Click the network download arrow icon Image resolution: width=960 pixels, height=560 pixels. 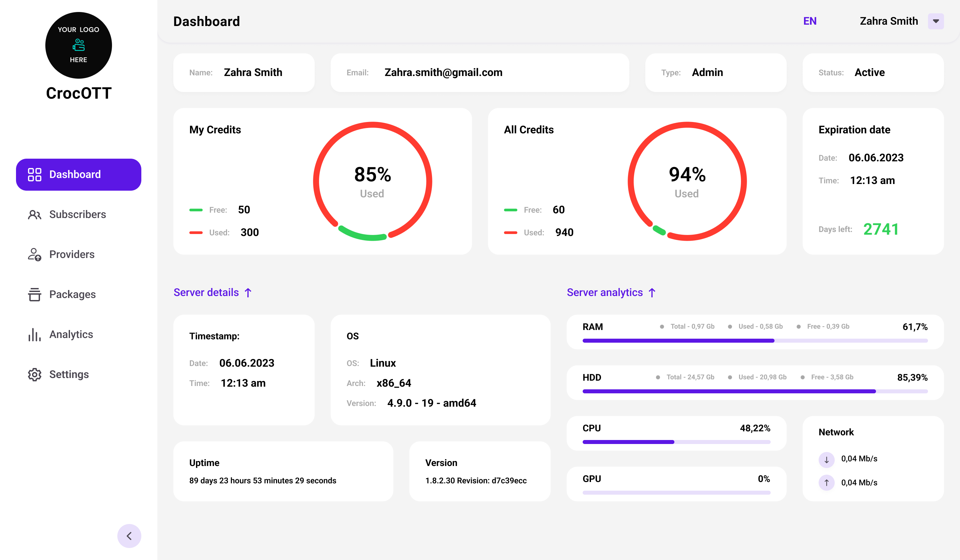[x=826, y=459]
